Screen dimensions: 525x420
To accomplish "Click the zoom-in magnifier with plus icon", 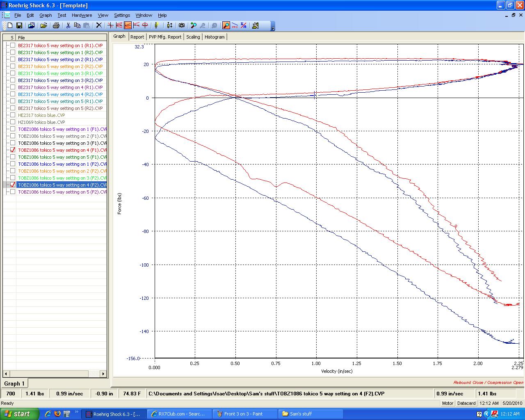I will [194, 25].
